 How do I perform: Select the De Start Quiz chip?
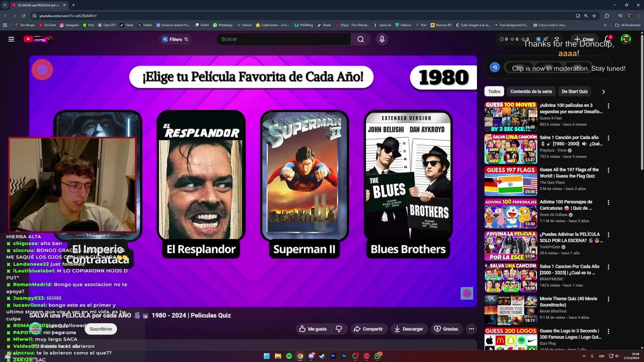(x=575, y=92)
